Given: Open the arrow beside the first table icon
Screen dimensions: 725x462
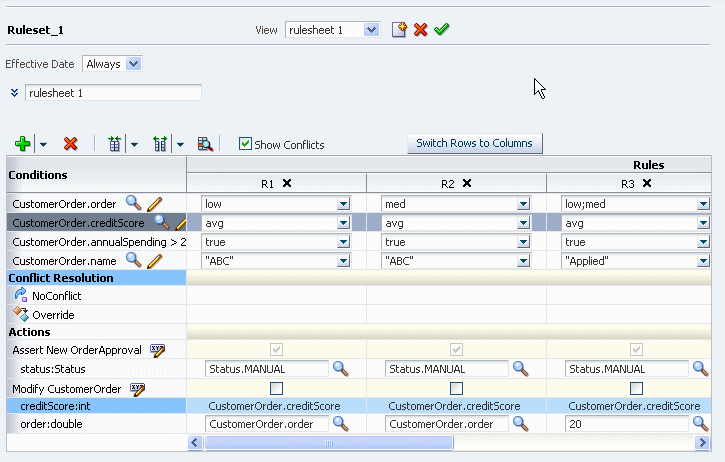Looking at the screenshot, I should click(134, 144).
